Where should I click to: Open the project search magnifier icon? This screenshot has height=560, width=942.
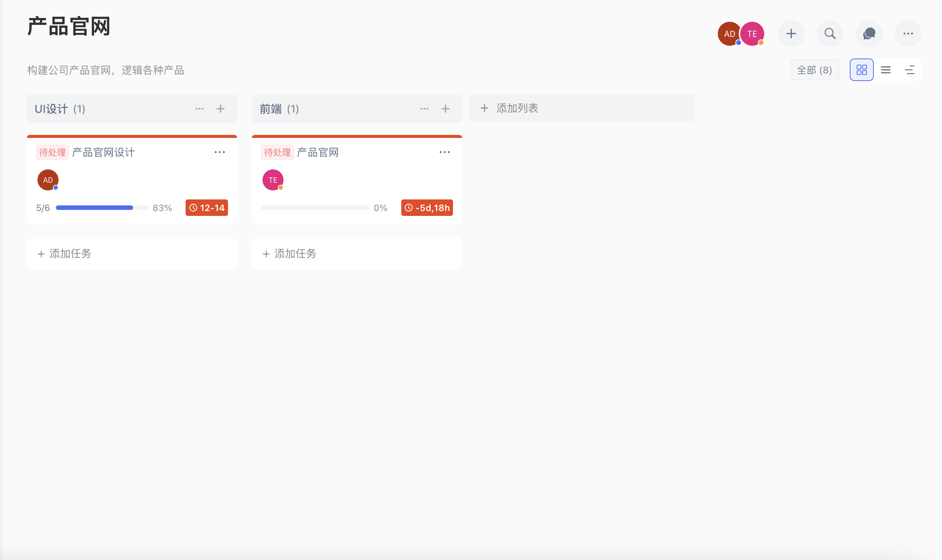830,34
